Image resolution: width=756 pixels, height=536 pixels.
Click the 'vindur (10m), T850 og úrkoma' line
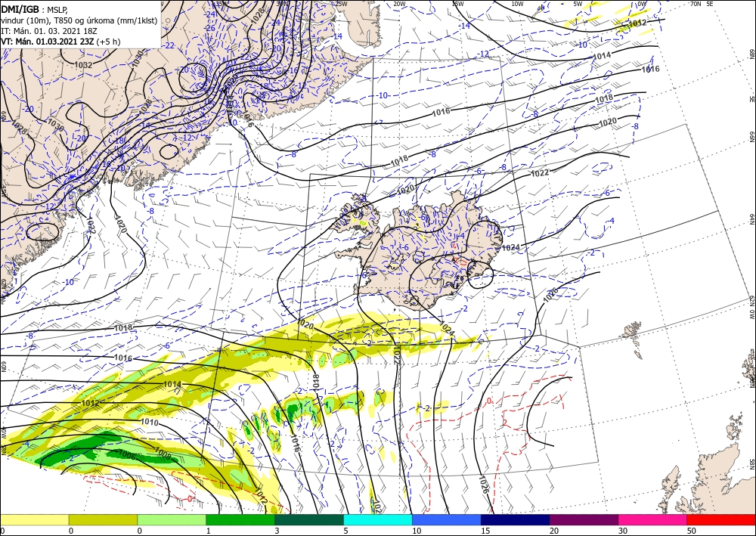tap(79, 20)
